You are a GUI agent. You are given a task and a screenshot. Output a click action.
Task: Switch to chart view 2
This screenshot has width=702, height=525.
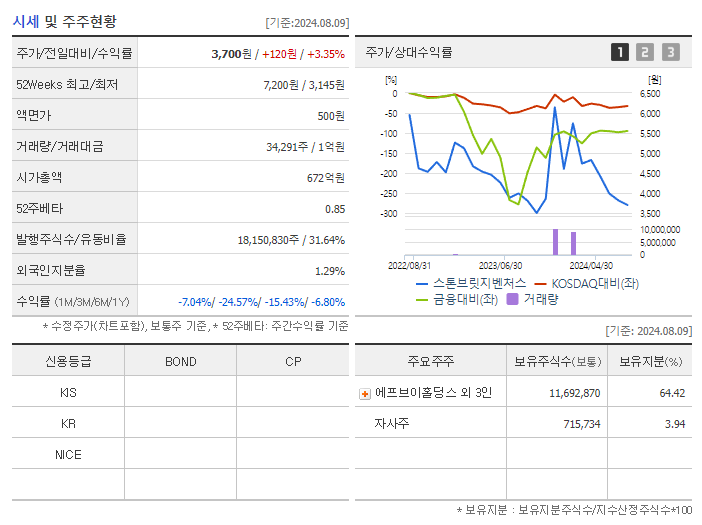point(645,52)
